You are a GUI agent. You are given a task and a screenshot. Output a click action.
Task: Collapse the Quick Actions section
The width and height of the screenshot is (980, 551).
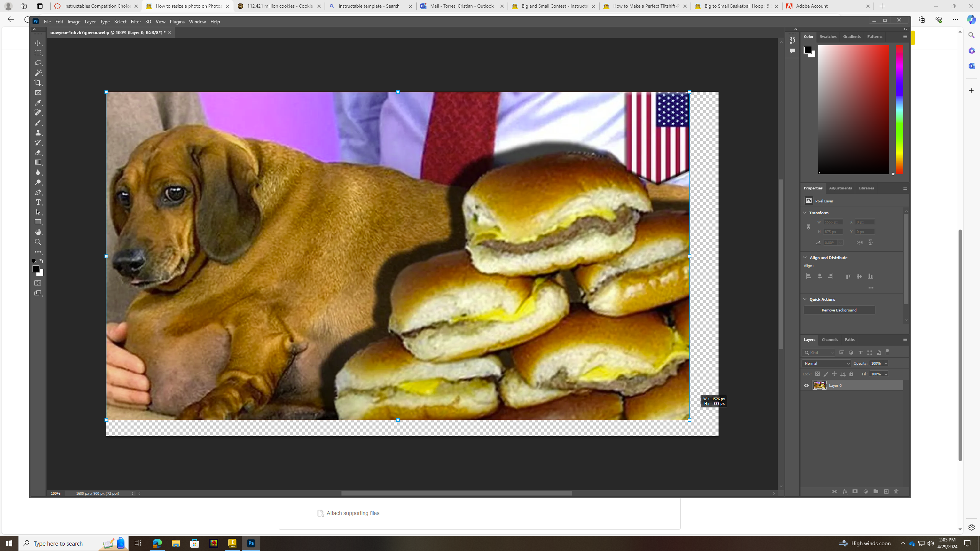[x=805, y=299]
